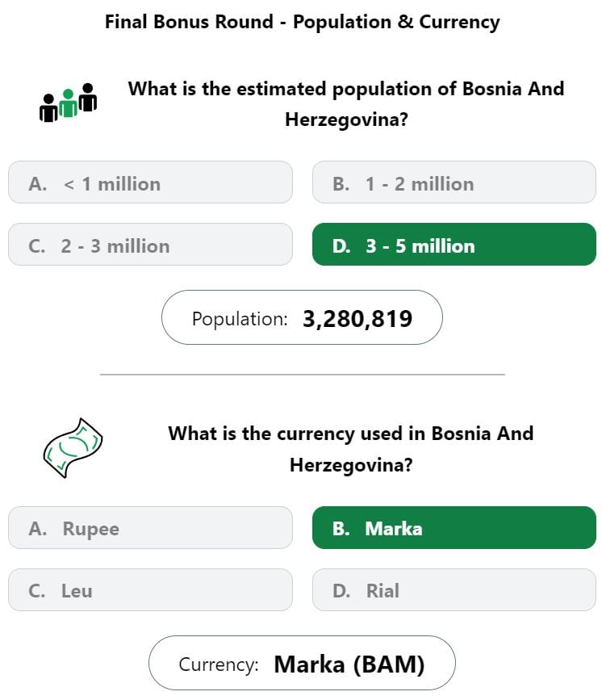Select the highlighted Marka answer
This screenshot has width=602, height=700.
coord(454,528)
